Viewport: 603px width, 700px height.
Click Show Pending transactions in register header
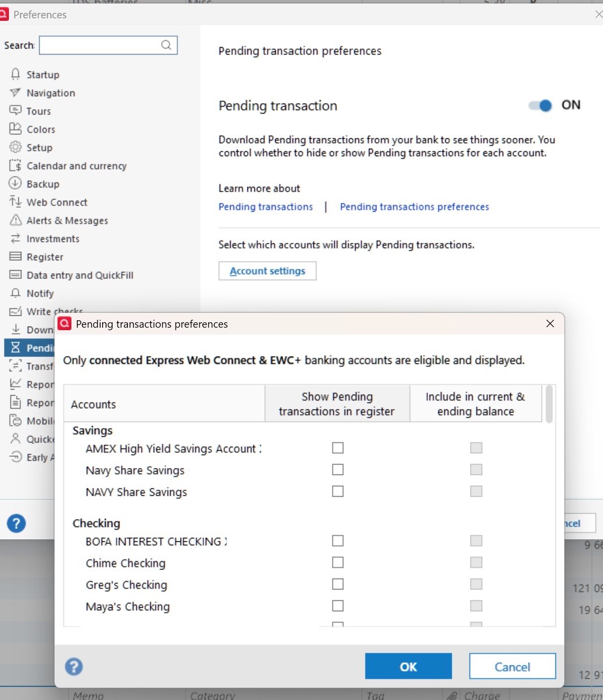[337, 404]
